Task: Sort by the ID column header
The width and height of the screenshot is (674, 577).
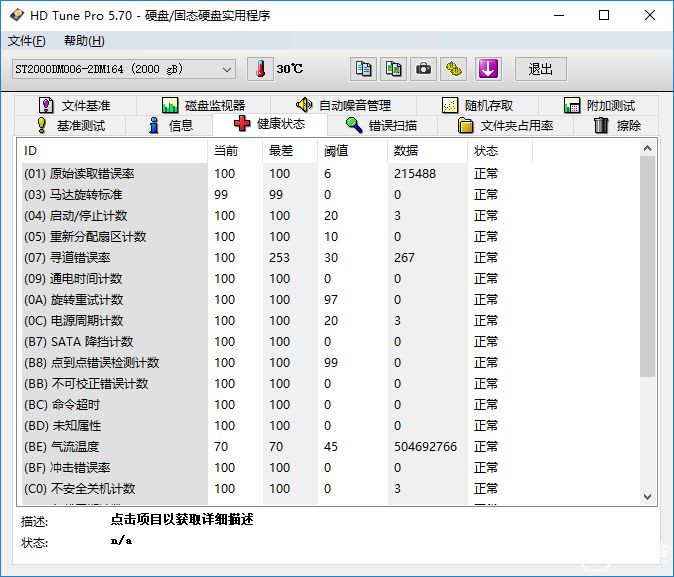Action: point(113,150)
